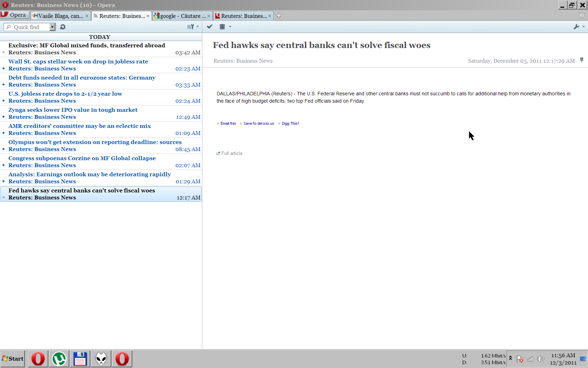588x368 pixels.
Task: Click the Email this link
Action: [x=228, y=123]
